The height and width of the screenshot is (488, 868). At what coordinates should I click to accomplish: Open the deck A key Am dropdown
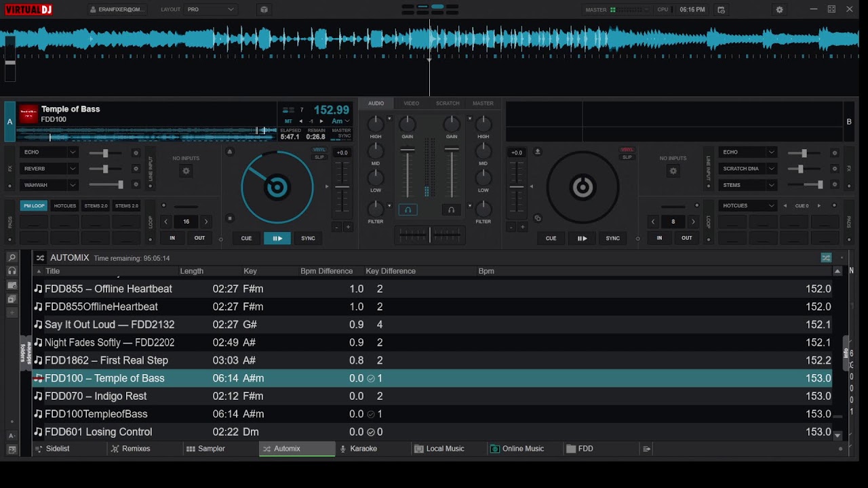(340, 121)
